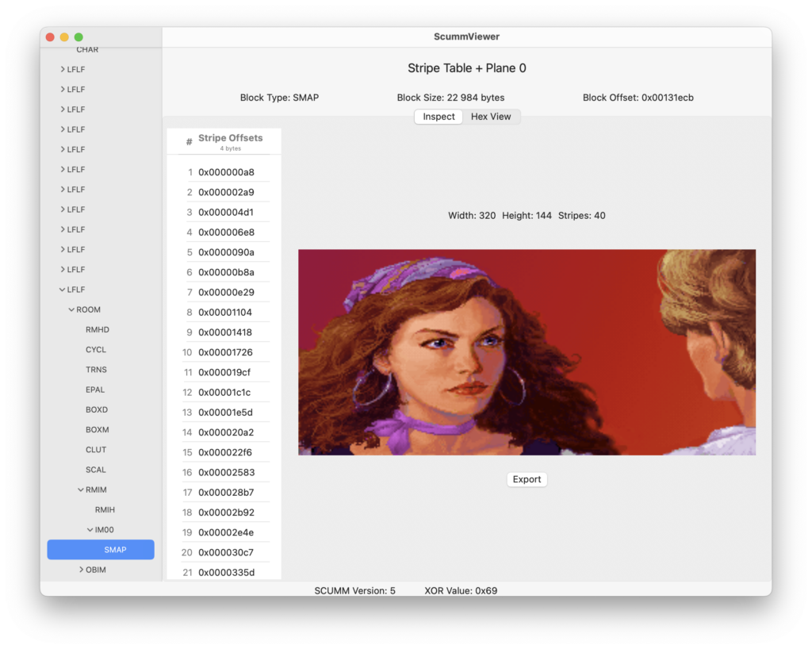Viewport: 812px width, 649px height.
Task: Select the Inspect tab
Action: 439,117
